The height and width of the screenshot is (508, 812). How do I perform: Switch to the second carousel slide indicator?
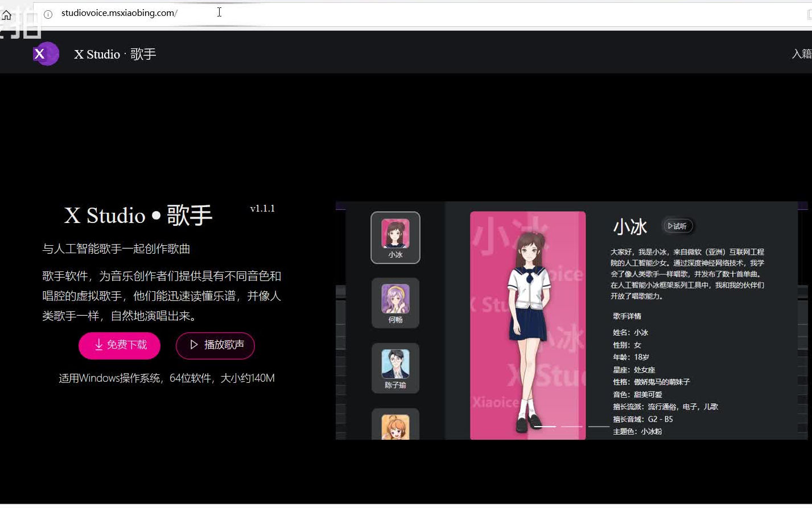pyautogui.click(x=572, y=426)
